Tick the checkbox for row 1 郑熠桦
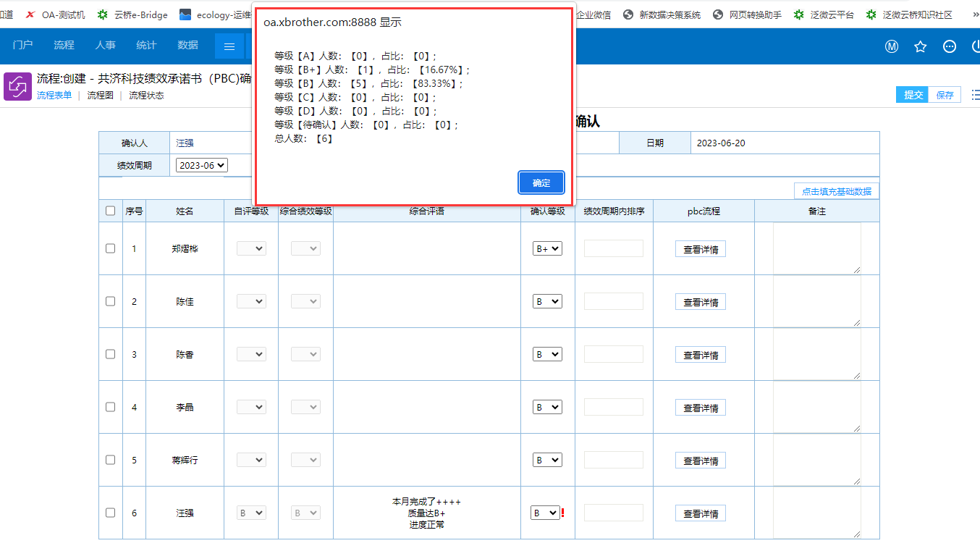 (x=111, y=248)
